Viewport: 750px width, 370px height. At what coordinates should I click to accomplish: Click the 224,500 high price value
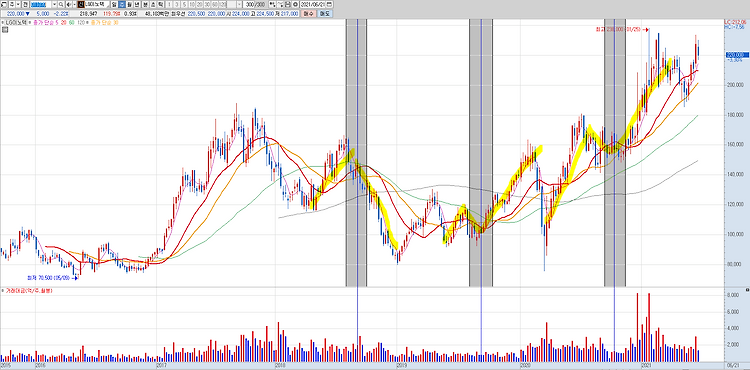tap(265, 14)
